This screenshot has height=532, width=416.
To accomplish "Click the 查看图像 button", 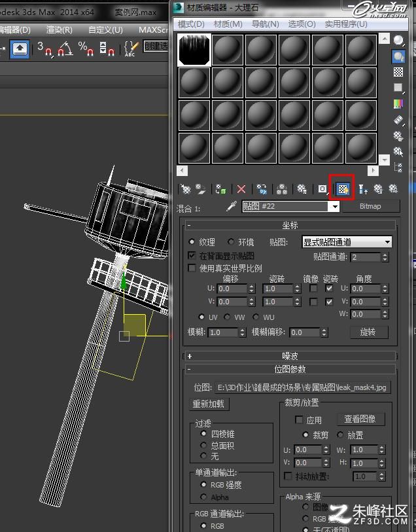I will tap(360, 419).
